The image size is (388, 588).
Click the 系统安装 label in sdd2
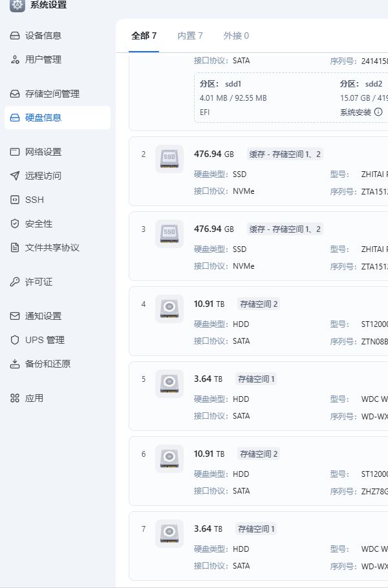click(x=356, y=112)
